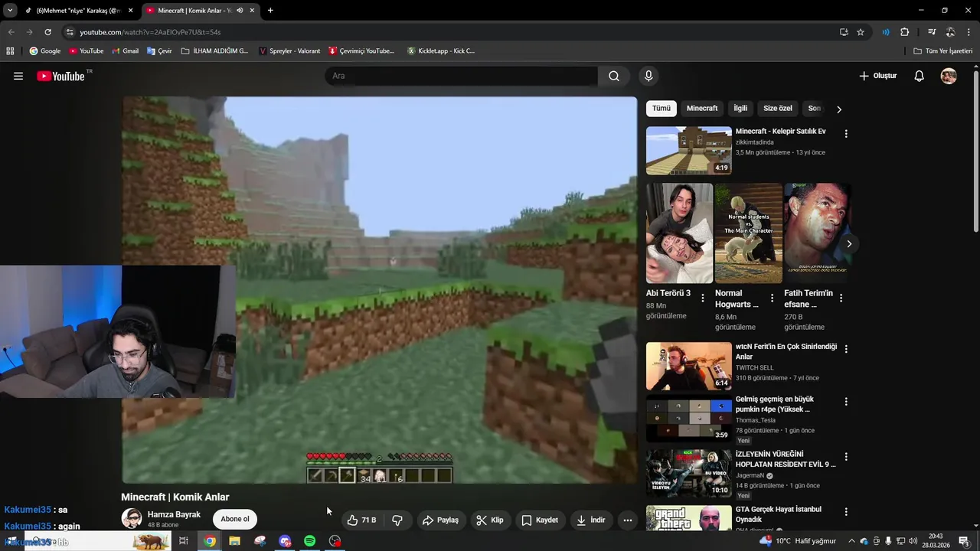Open YouTube notifications bell
Screen dimensions: 980x551
920,76
